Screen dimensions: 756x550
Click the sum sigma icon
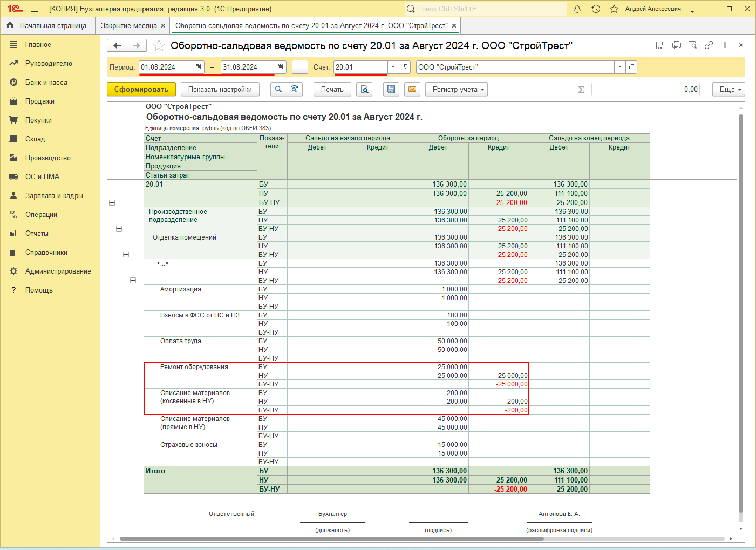[581, 90]
